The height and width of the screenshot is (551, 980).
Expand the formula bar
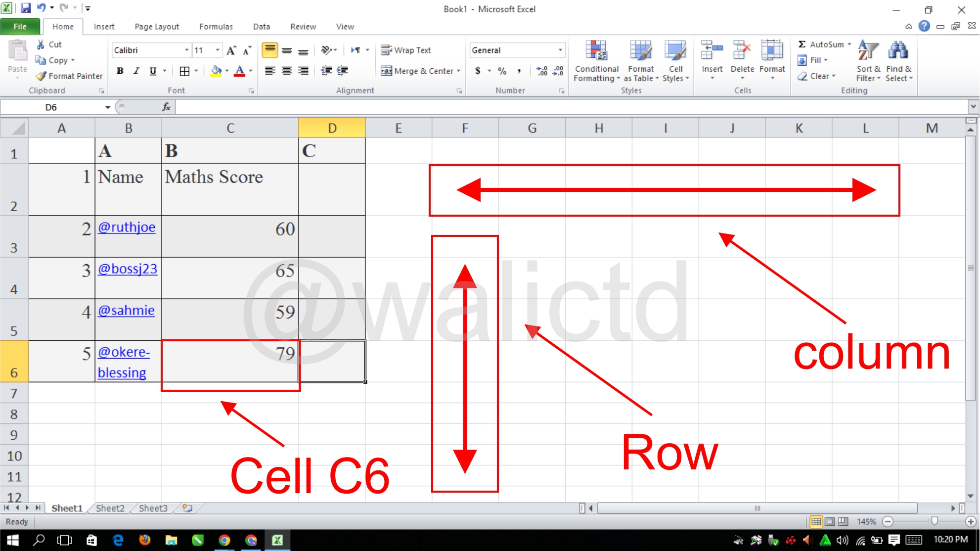(x=973, y=106)
